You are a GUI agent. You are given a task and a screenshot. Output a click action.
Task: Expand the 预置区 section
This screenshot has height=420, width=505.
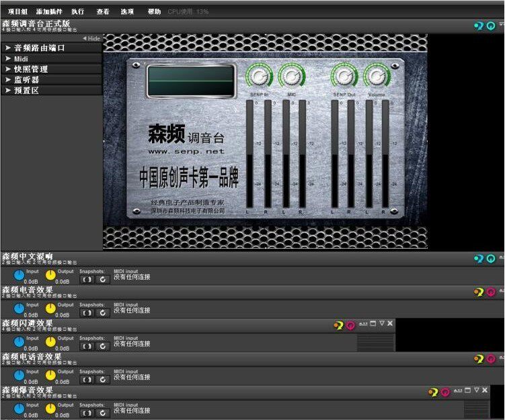point(52,91)
